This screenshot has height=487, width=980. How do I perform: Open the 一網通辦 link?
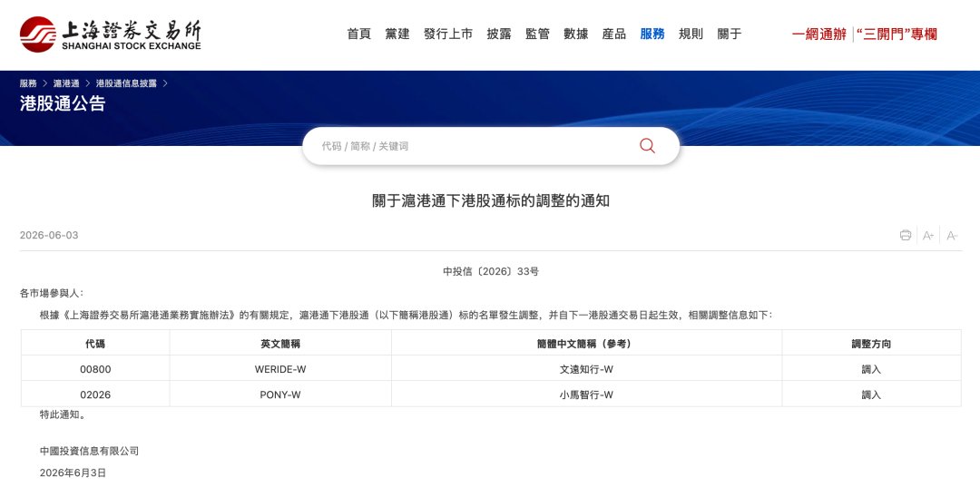[819, 34]
